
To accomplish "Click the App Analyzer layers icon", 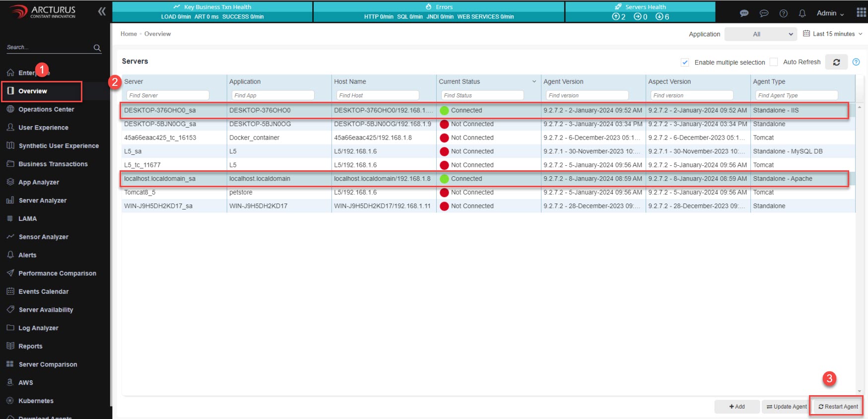I will [10, 182].
